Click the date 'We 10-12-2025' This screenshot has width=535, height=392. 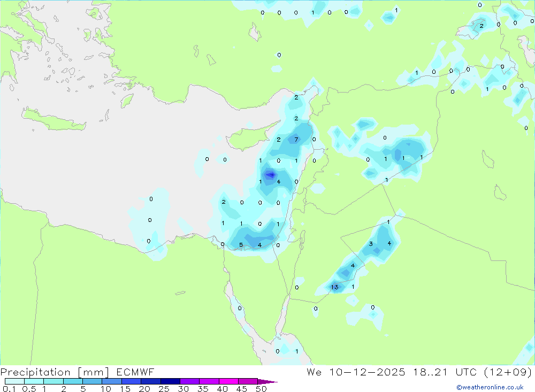(356, 372)
